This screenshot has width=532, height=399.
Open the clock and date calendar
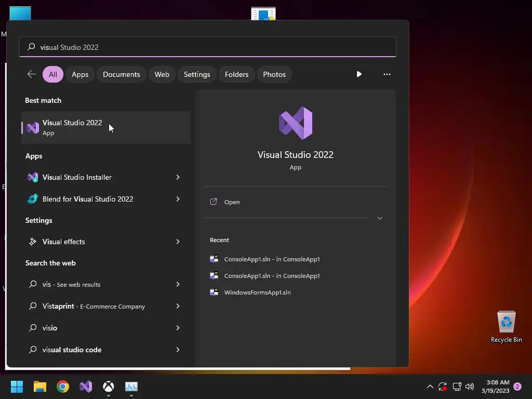[x=495, y=387]
